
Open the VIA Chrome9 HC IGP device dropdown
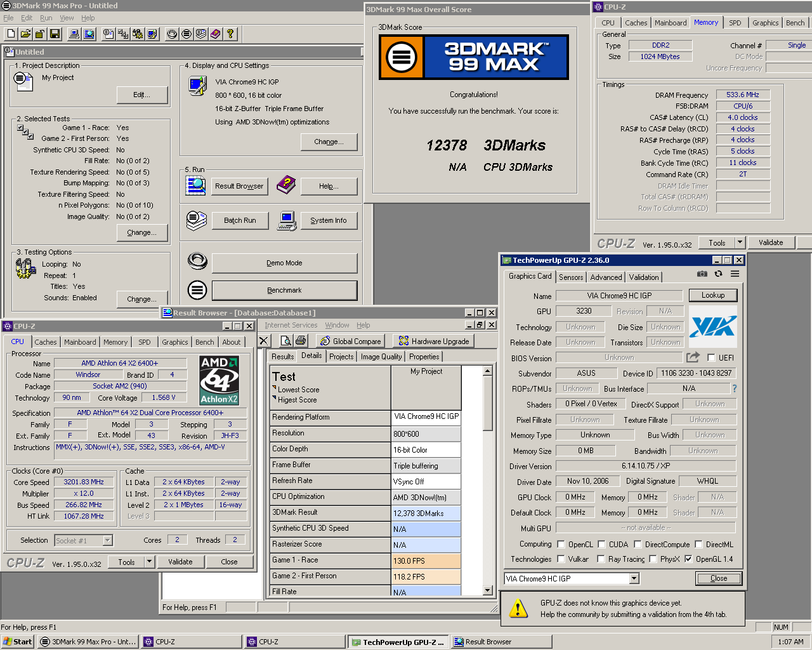tap(634, 578)
